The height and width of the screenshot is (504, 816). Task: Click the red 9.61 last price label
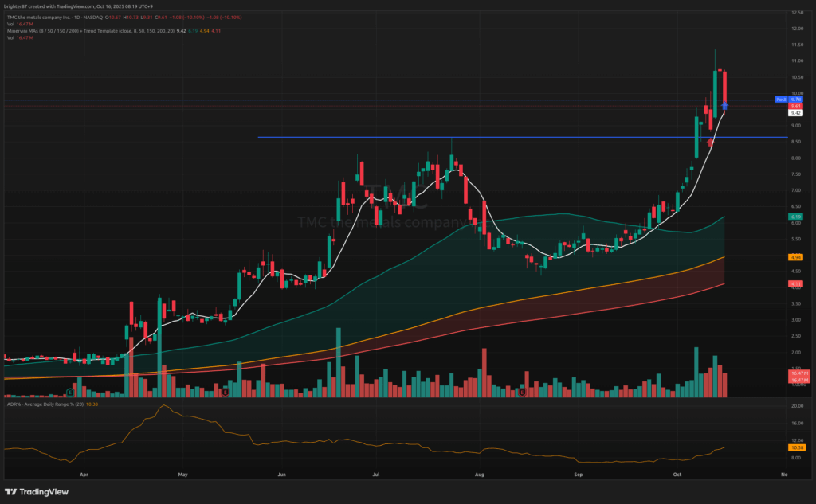pyautogui.click(x=795, y=106)
